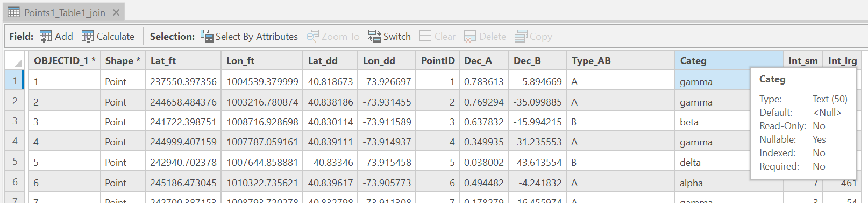Select row 5 by its row header

point(15,162)
